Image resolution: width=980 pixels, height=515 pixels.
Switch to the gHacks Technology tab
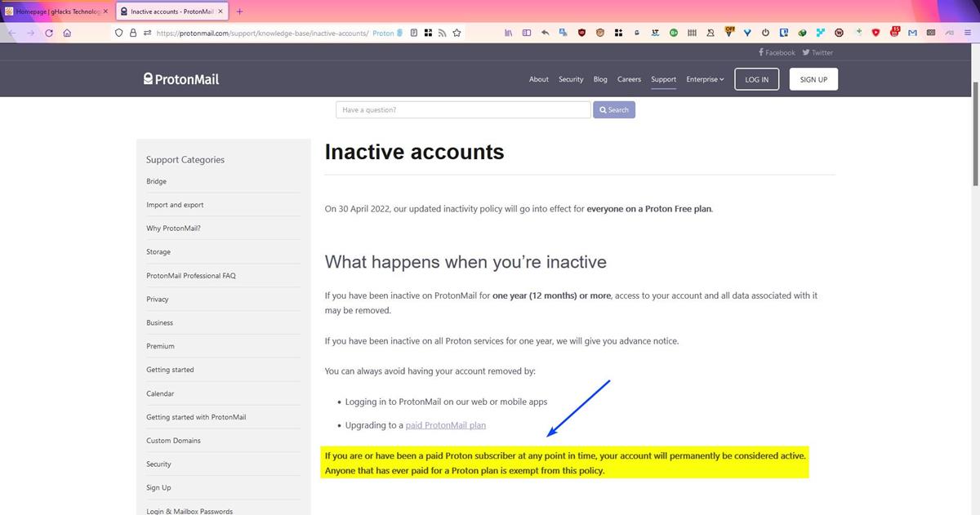[53, 11]
